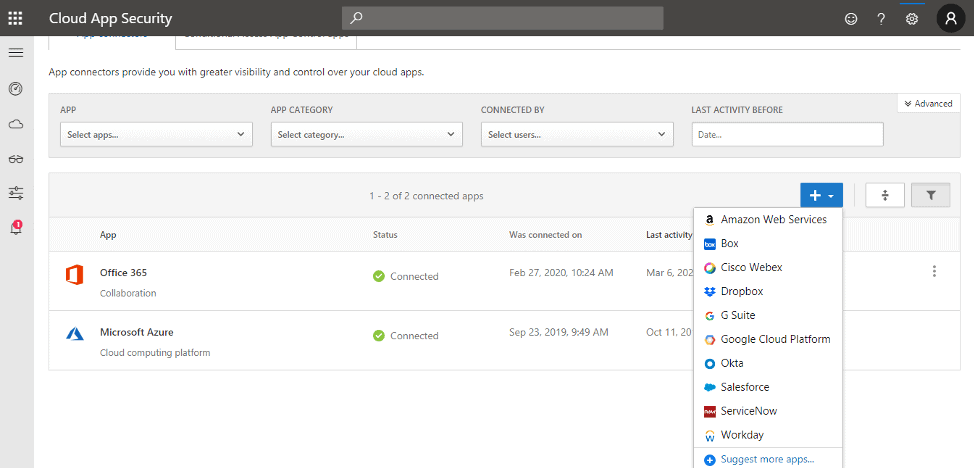The image size is (974, 468).
Task: Open the Control sliders icon in sidebar
Action: (x=16, y=193)
